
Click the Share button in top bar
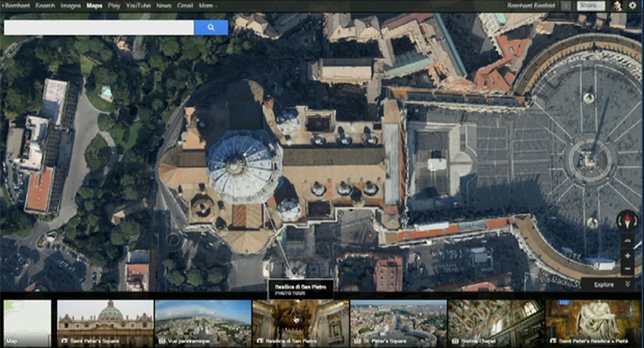click(591, 6)
